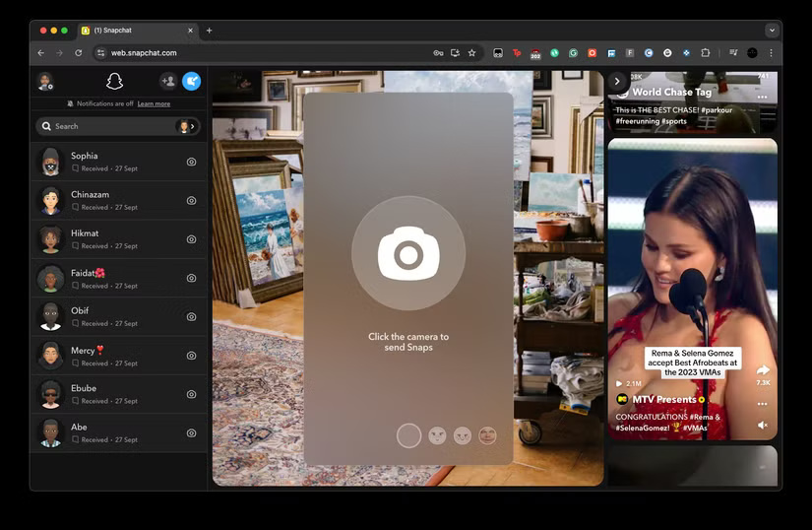View site information icon in address bar
Screen dimensions: 812x530
(101, 53)
